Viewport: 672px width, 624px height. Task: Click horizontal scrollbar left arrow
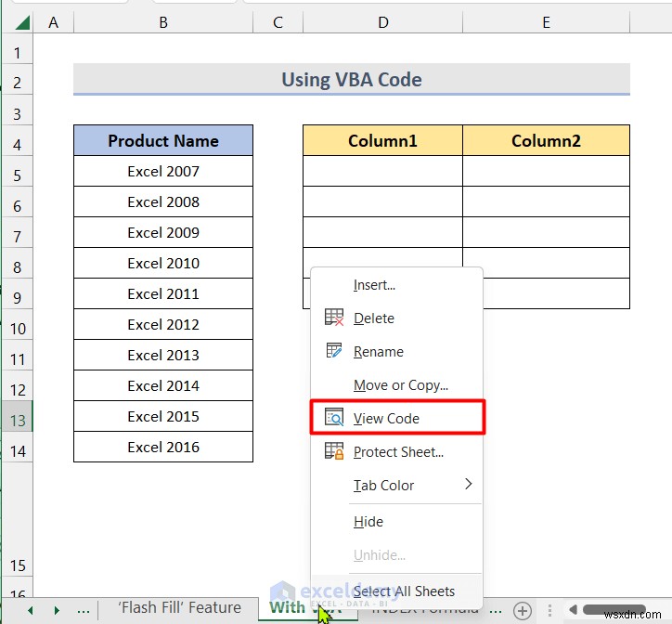point(573,609)
